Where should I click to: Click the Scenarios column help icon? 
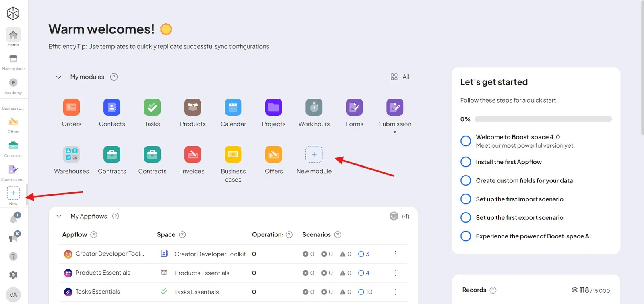[338, 235]
